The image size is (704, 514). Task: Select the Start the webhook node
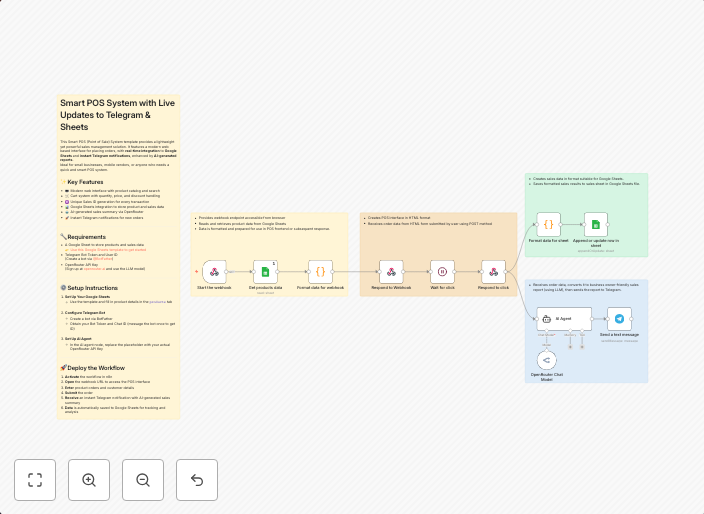[x=214, y=272]
